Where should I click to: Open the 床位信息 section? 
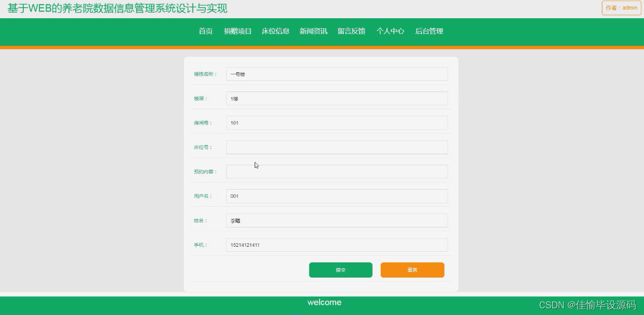[x=275, y=31]
